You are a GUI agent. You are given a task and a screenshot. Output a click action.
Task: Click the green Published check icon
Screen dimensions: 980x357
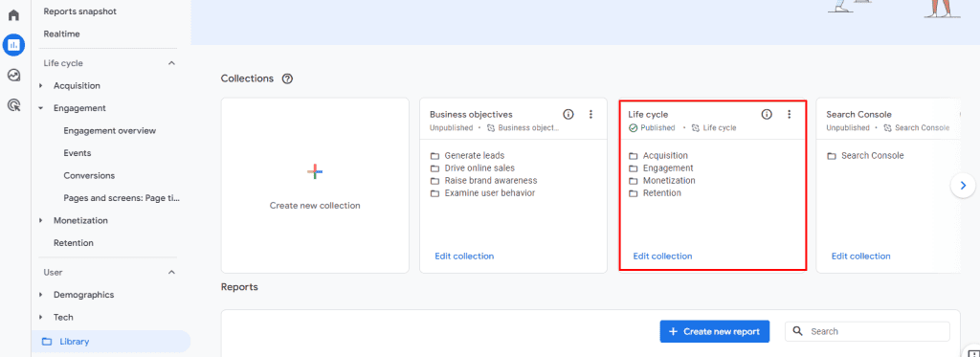pos(633,127)
